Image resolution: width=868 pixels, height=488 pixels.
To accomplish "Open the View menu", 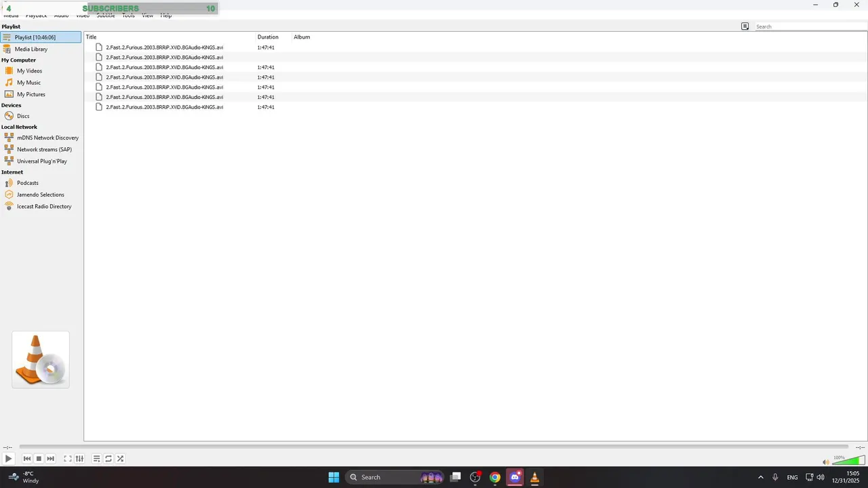I will point(147,16).
